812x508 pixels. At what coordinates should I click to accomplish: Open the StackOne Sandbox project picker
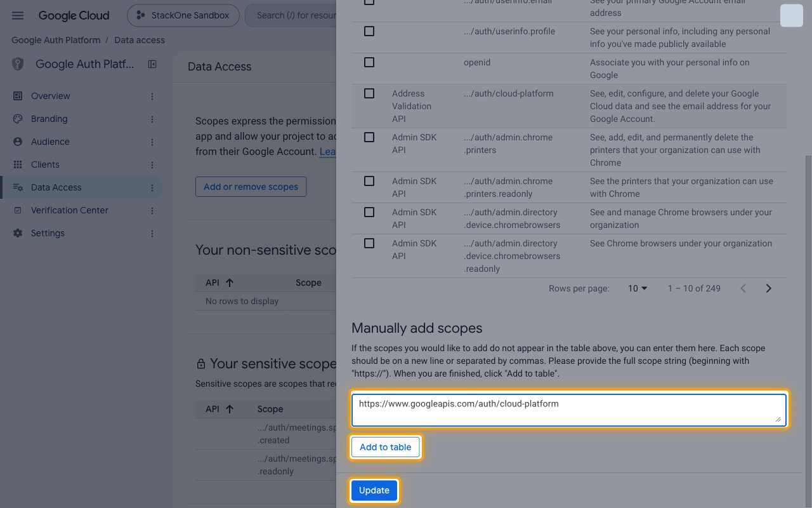[183, 15]
